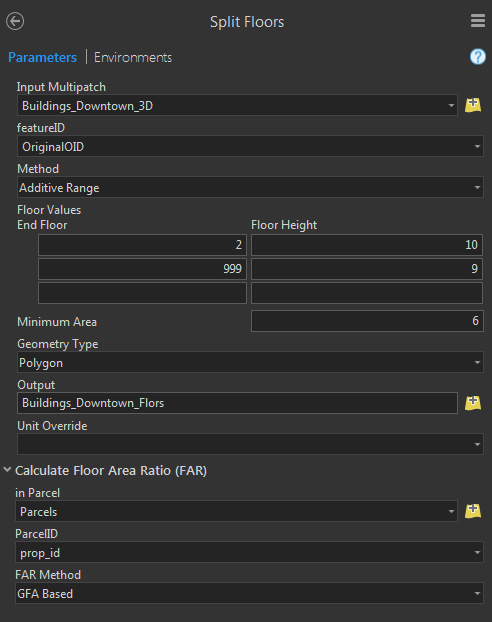The image size is (492, 622).
Task: Open the ParcelID prop_id dropdown
Action: point(249,552)
